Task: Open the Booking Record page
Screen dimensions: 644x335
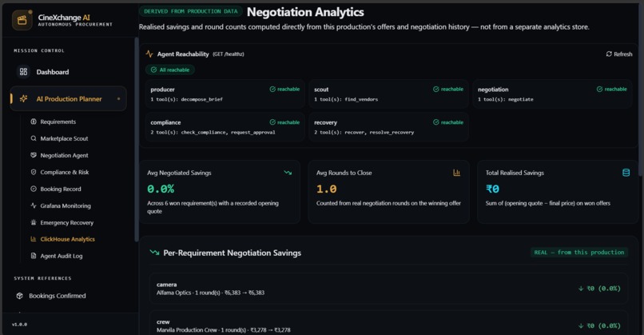Action: [61, 189]
